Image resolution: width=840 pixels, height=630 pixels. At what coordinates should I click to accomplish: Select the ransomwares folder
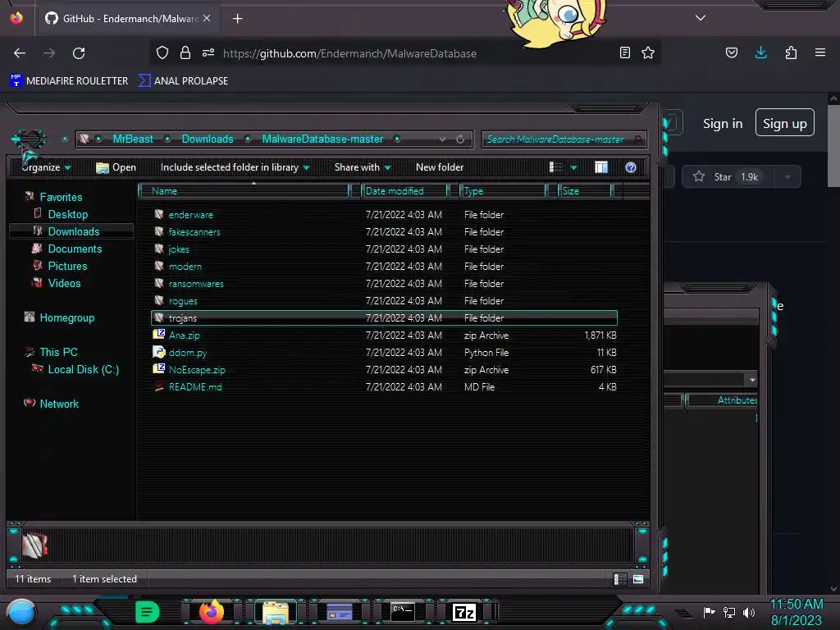tap(384, 283)
